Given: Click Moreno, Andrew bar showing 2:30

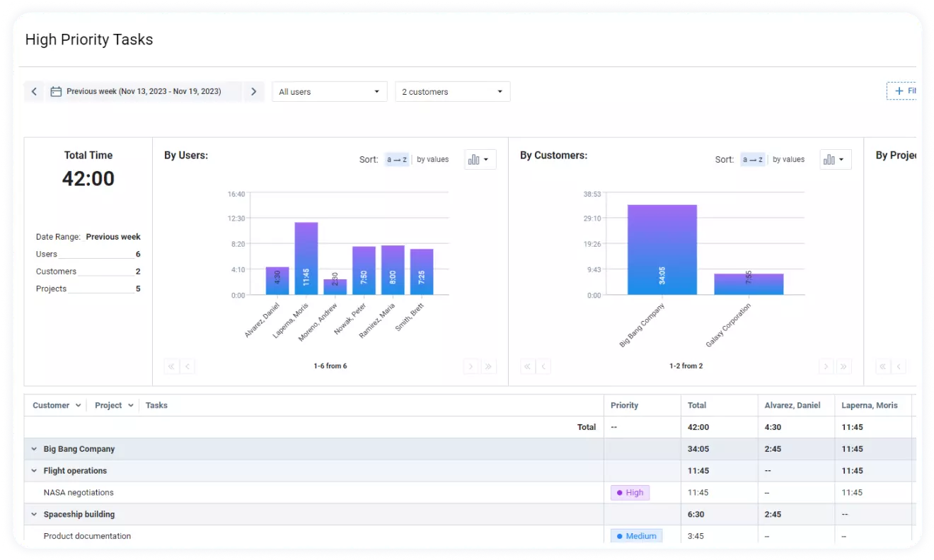Looking at the screenshot, I should point(335,287).
